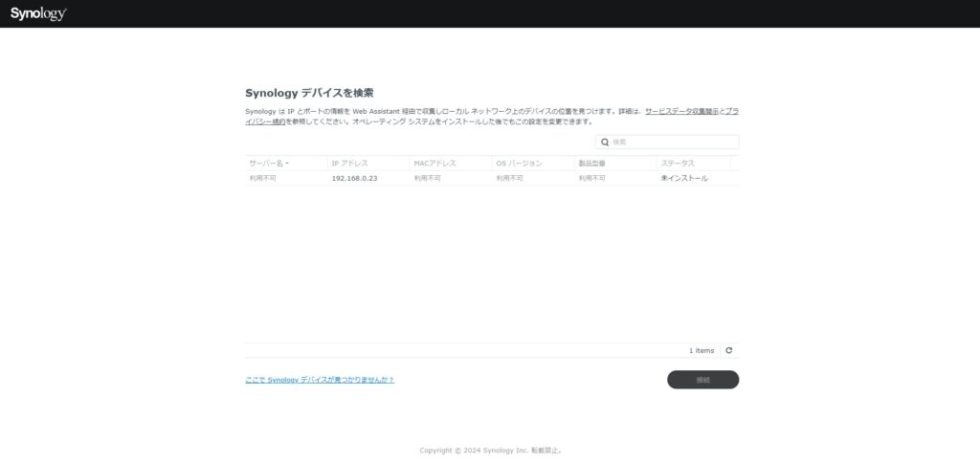Image resolution: width=980 pixels, height=463 pixels.
Task: Click the 製品型番 column header
Action: pos(615,163)
